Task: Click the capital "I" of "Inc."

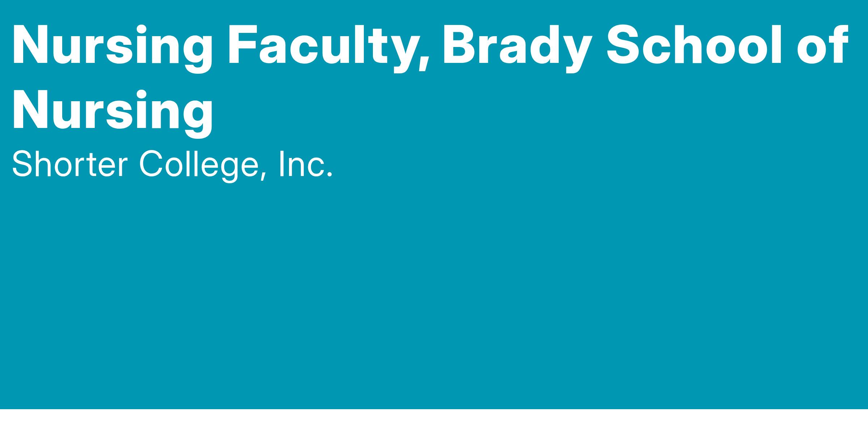Action: pyautogui.click(x=281, y=164)
